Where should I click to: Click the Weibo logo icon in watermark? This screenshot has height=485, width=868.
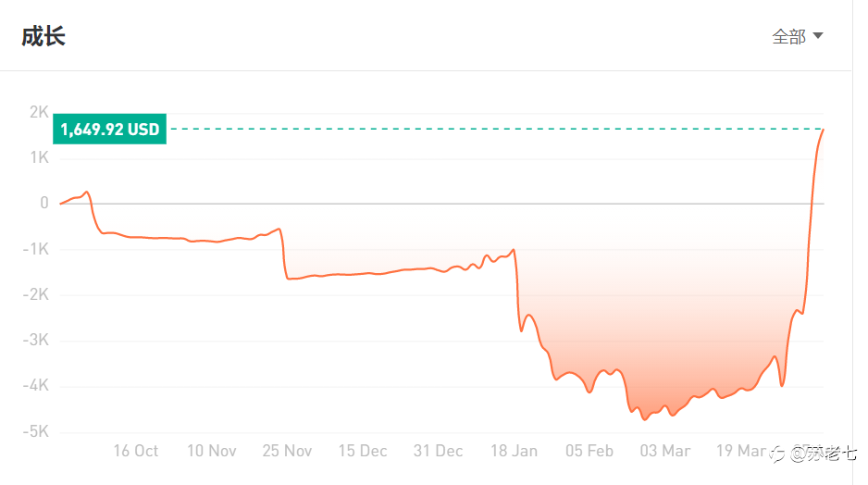[x=777, y=454]
